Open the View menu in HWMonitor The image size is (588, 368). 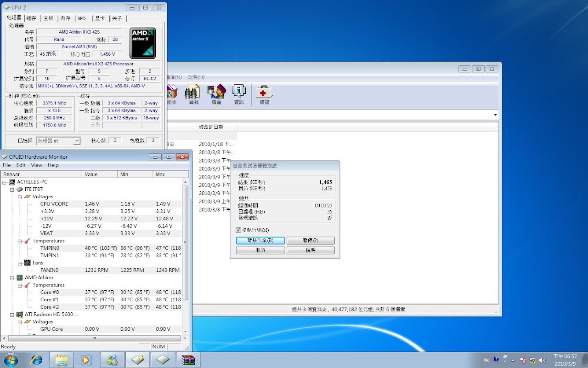point(37,165)
